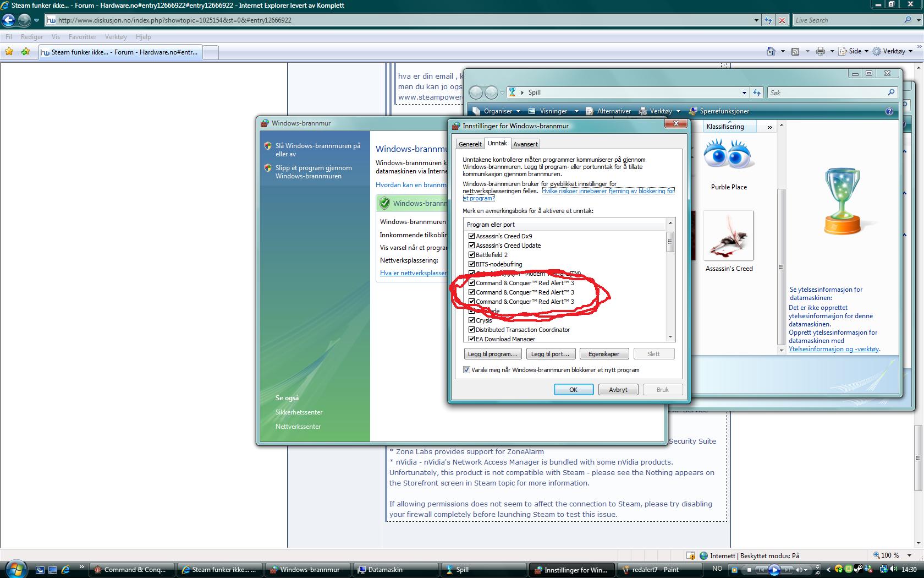Click the Internet Explorer forward button

pyautogui.click(x=24, y=20)
